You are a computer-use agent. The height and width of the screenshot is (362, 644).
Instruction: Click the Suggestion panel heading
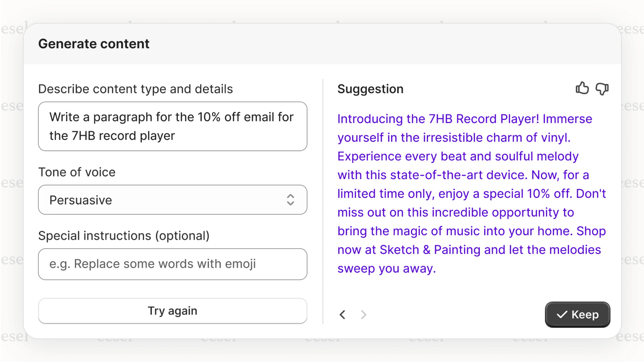(370, 89)
